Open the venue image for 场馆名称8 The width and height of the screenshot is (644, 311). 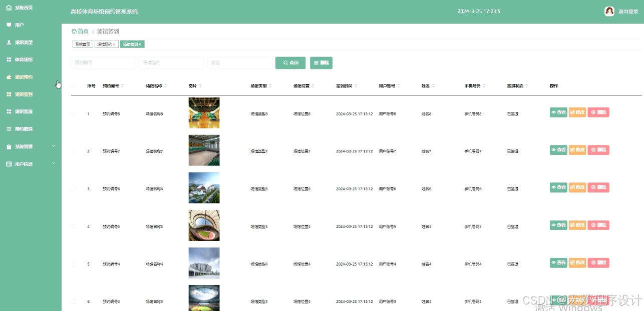[204, 113]
